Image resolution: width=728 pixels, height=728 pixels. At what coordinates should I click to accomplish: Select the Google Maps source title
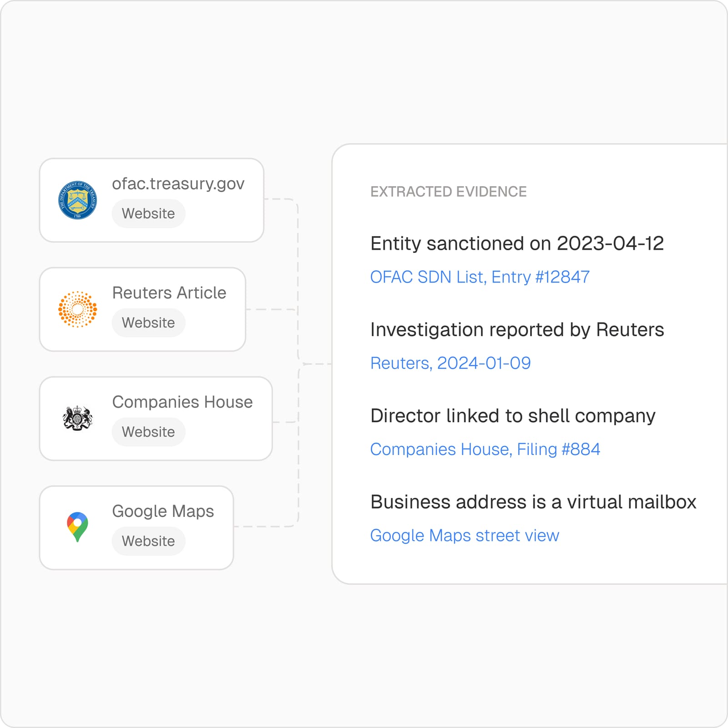pyautogui.click(x=163, y=511)
